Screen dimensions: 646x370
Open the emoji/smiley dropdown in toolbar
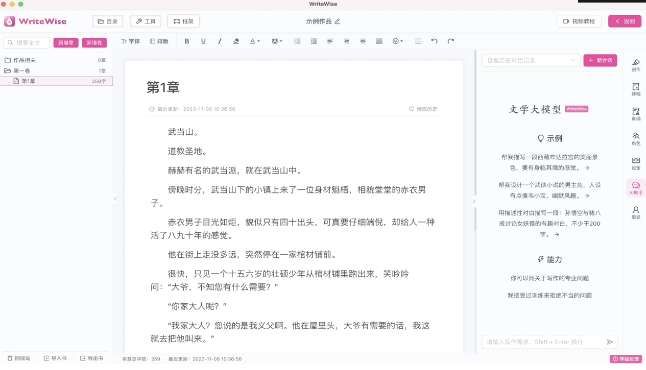398,41
